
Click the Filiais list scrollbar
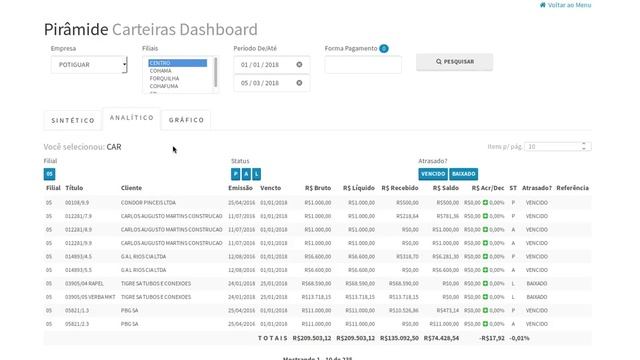click(x=215, y=72)
